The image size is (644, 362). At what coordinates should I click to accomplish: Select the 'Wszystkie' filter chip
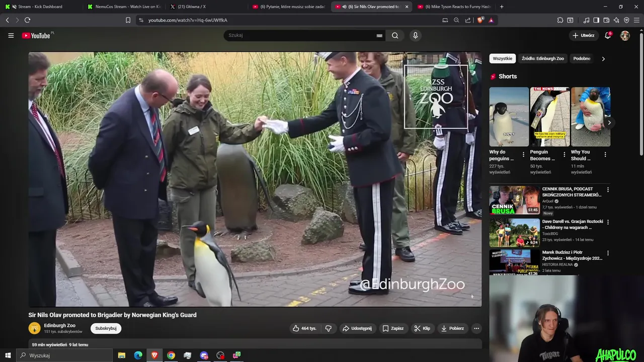[503, 58]
